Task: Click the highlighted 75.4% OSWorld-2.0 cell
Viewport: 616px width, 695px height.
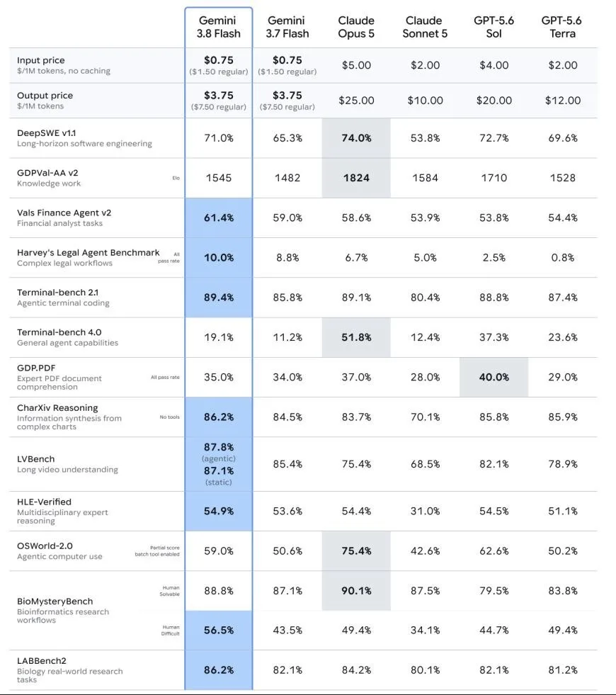Action: click(x=356, y=551)
